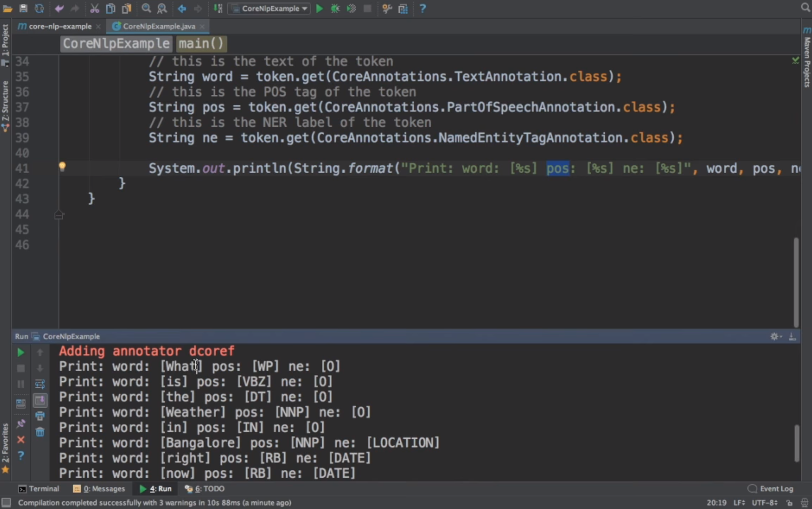Click the Run console scrollbar
This screenshot has width=812, height=509.
pos(796,443)
